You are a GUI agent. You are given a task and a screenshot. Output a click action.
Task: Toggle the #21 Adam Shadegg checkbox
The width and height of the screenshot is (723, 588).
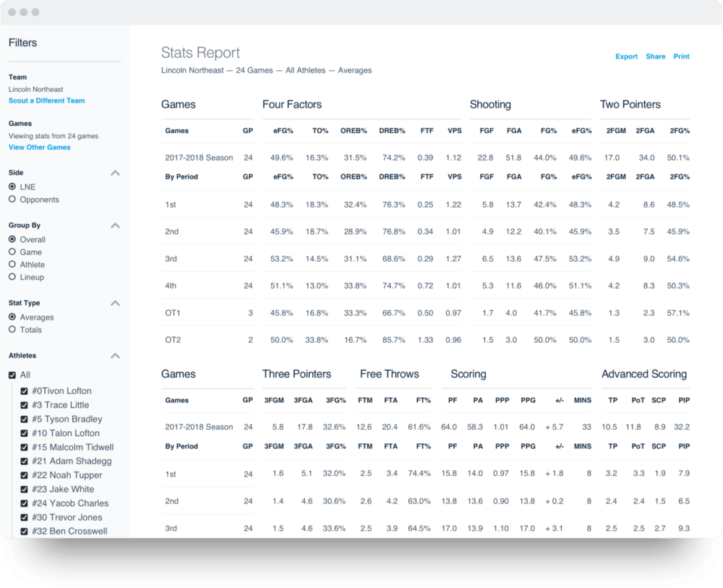(x=25, y=461)
